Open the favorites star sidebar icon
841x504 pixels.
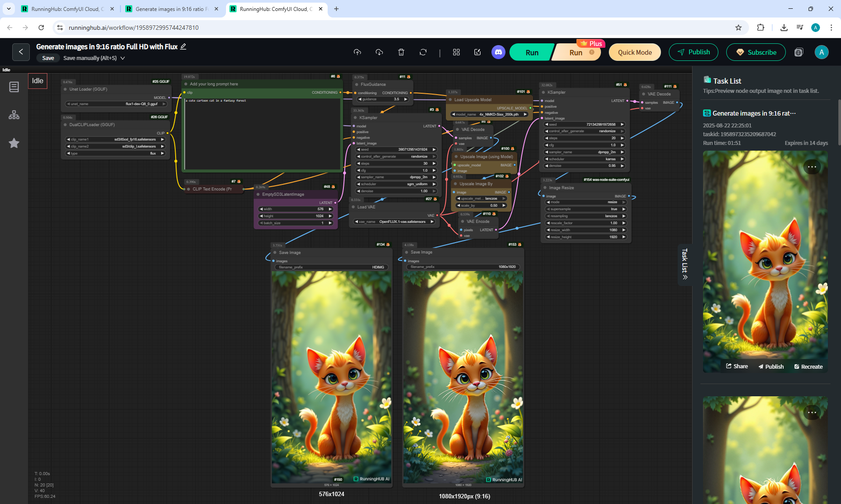tap(14, 143)
